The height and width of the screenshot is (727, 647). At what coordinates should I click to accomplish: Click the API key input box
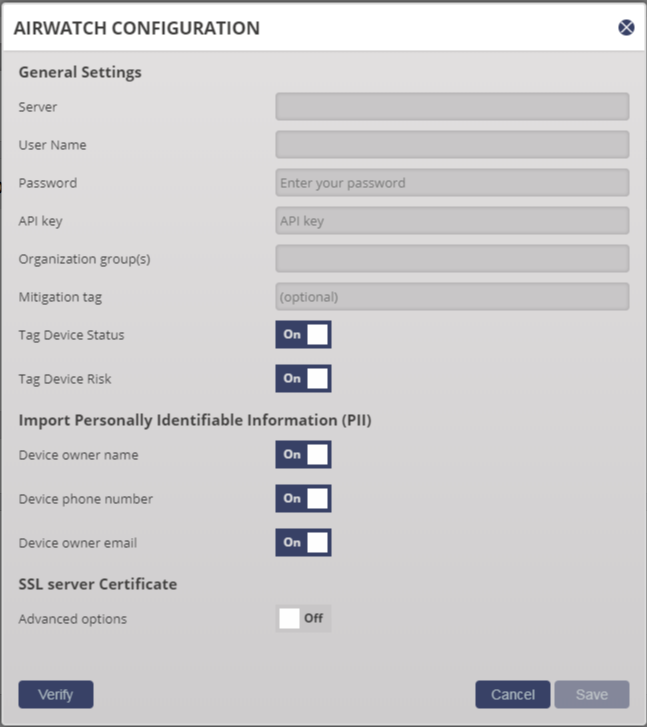[452, 221]
